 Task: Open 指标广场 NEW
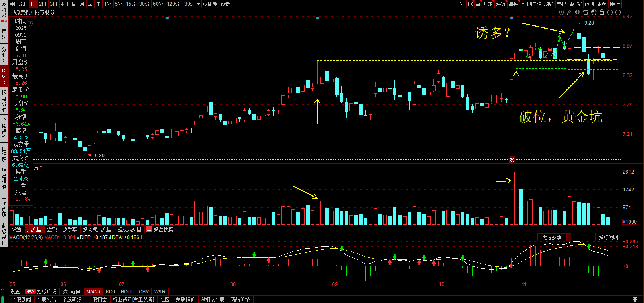pos(41,292)
